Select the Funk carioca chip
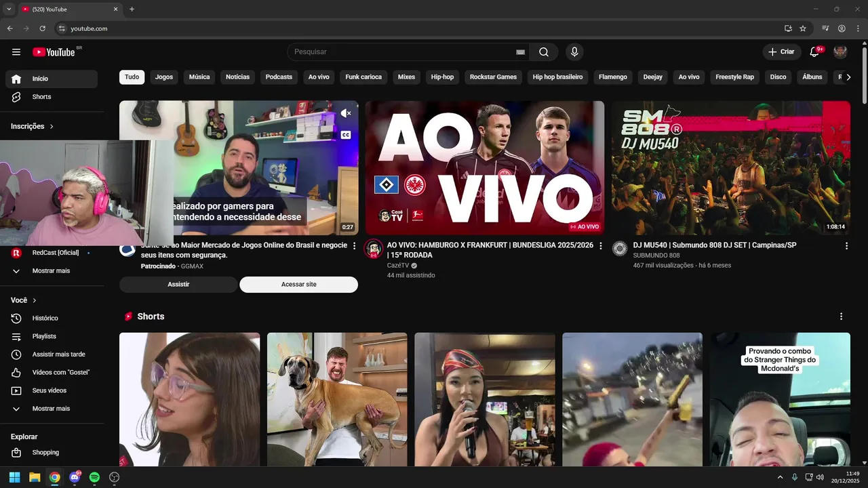The image size is (868, 488). click(363, 77)
